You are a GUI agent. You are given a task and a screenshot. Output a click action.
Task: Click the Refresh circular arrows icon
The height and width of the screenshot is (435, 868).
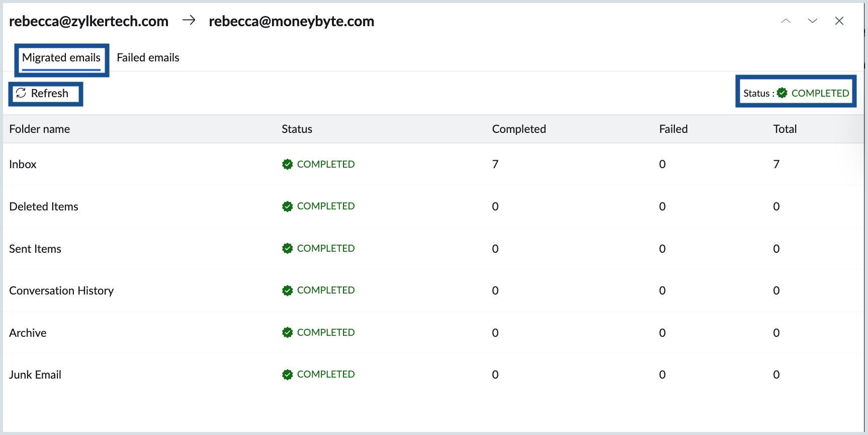pyautogui.click(x=21, y=93)
